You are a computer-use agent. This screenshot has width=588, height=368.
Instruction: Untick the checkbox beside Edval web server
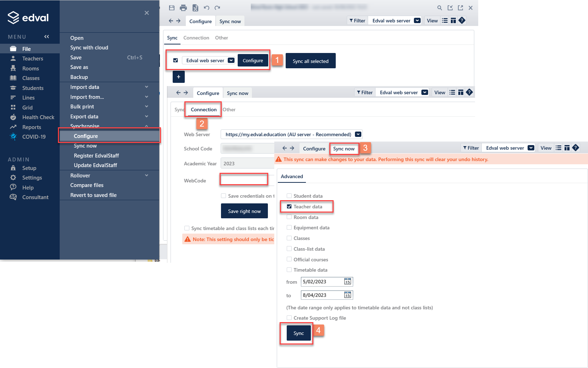176,60
